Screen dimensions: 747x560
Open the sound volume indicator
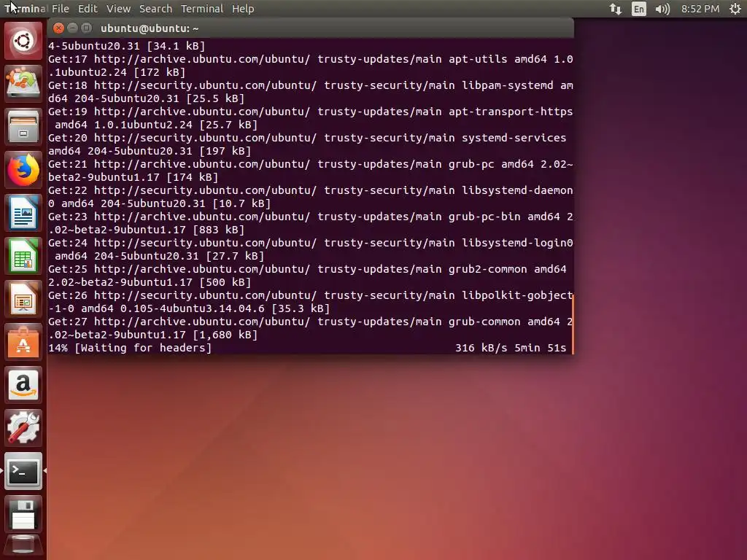(x=662, y=9)
